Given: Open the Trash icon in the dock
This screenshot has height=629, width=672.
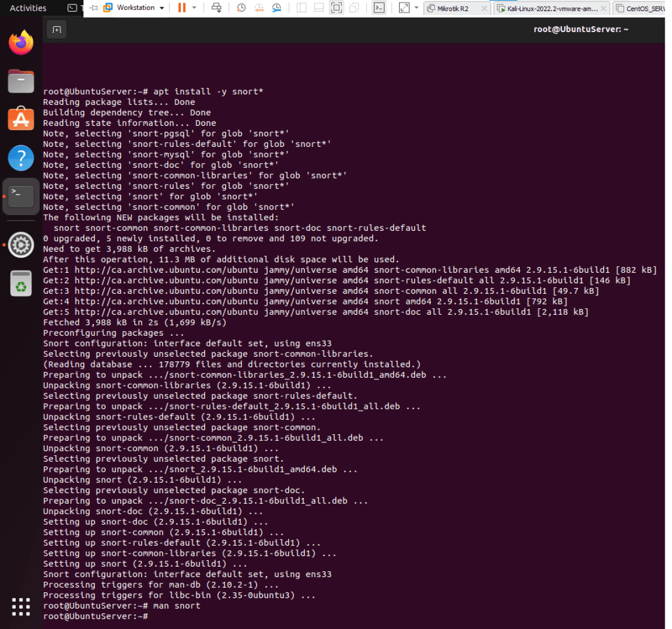Looking at the screenshot, I should point(21,283).
